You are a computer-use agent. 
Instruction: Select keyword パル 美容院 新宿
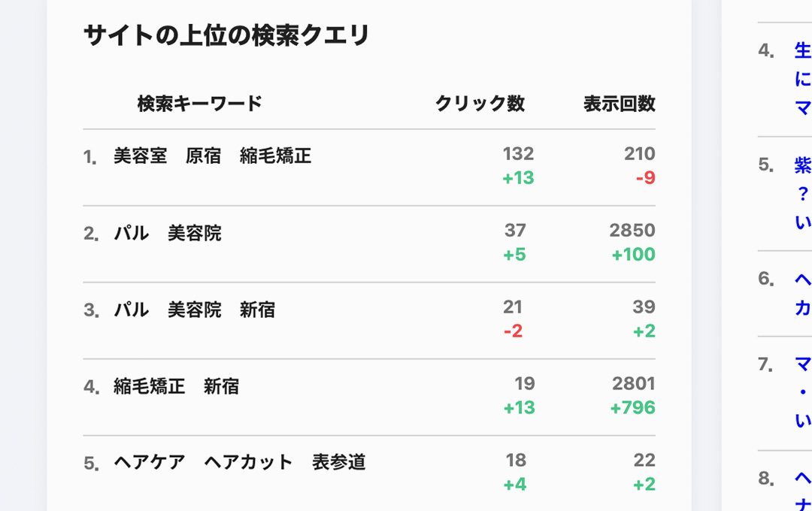pos(194,310)
